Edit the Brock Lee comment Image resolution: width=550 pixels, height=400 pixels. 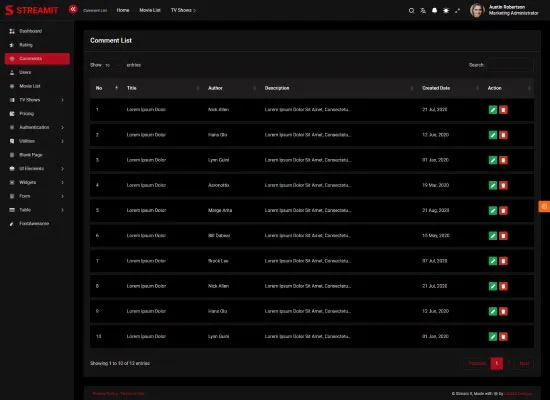click(x=493, y=261)
